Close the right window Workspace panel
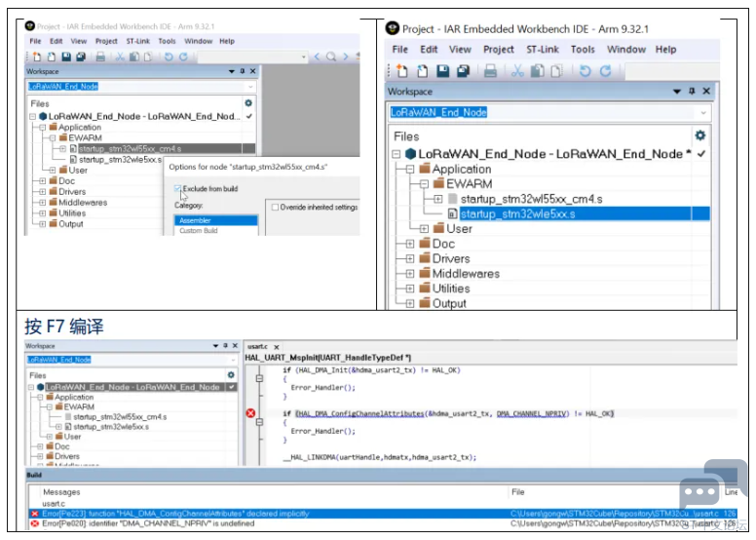 tap(706, 91)
